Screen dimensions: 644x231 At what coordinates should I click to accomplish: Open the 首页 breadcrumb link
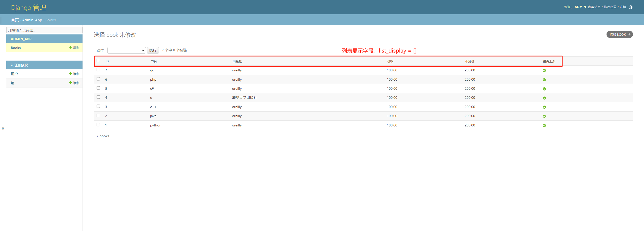(15, 20)
